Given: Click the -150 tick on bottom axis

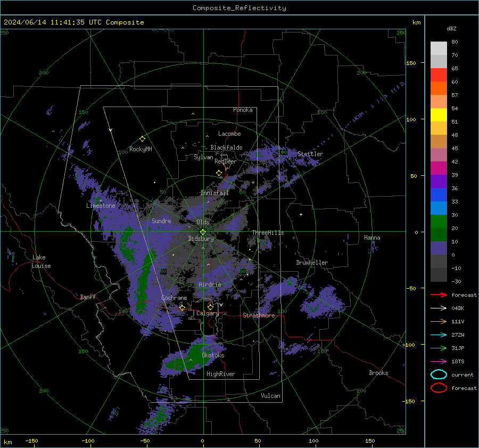Looking at the screenshot, I should pyautogui.click(x=31, y=441).
